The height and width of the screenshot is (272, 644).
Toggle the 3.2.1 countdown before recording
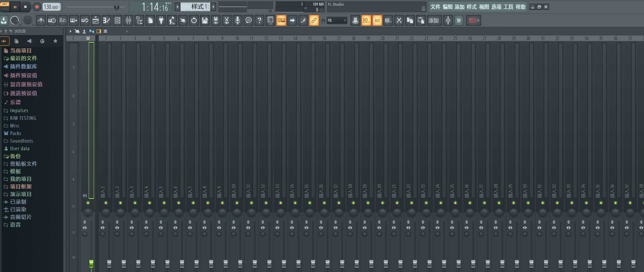pyautogui.click(x=63, y=21)
